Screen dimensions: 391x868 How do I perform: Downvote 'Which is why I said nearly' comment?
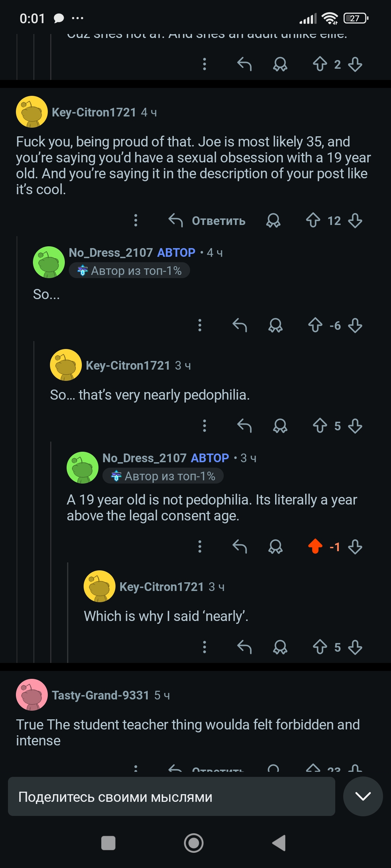click(355, 647)
